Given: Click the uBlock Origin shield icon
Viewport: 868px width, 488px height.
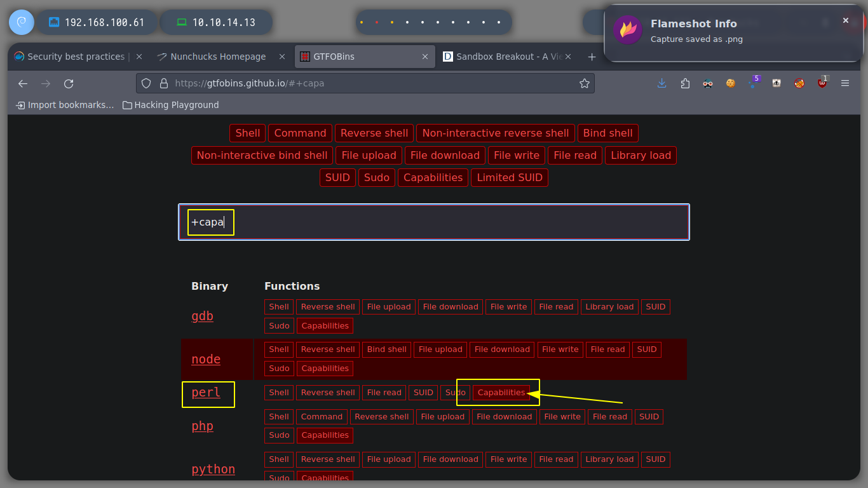Looking at the screenshot, I should [x=822, y=83].
